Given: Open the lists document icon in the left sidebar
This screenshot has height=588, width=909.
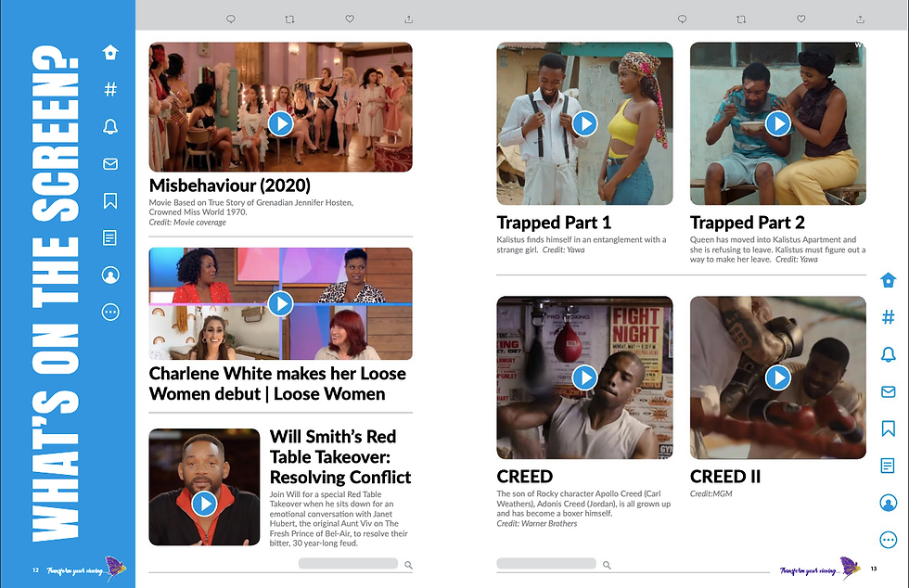Looking at the screenshot, I should point(109,237).
